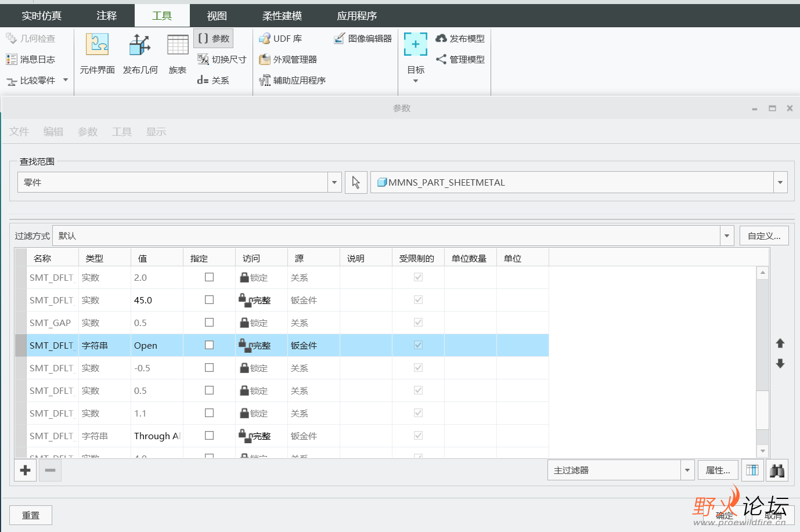This screenshot has width=800, height=532.
Task: Open the 过滤方式 默认 filter dropdown
Action: [727, 236]
